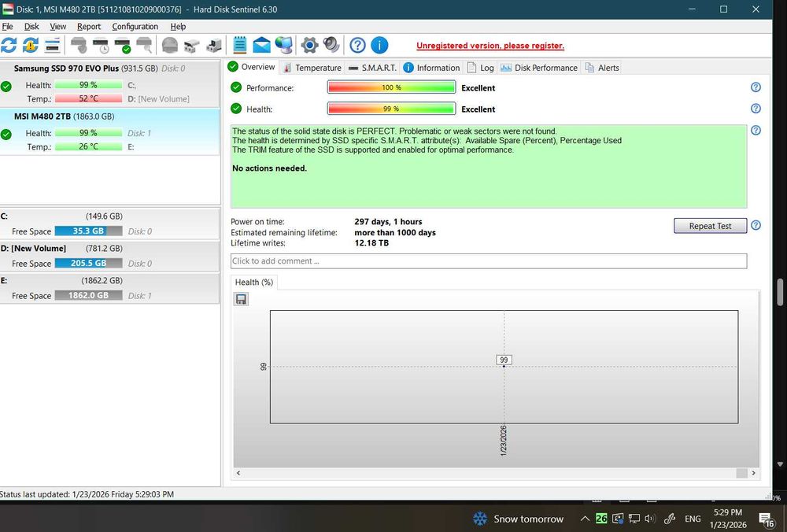
Task: Open the View menu
Action: [x=57, y=27]
